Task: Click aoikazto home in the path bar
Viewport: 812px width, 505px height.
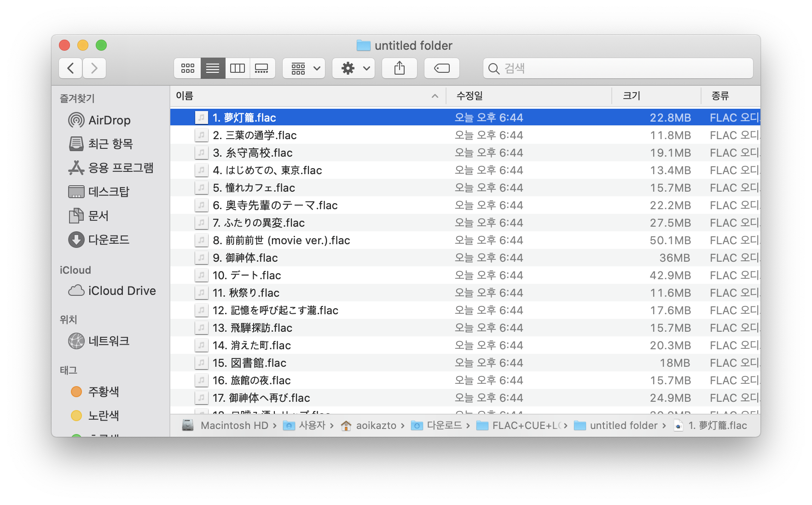Action: 369,425
